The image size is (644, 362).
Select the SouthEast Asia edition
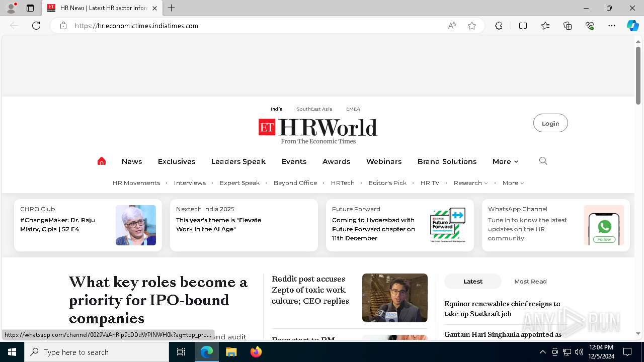pos(314,109)
